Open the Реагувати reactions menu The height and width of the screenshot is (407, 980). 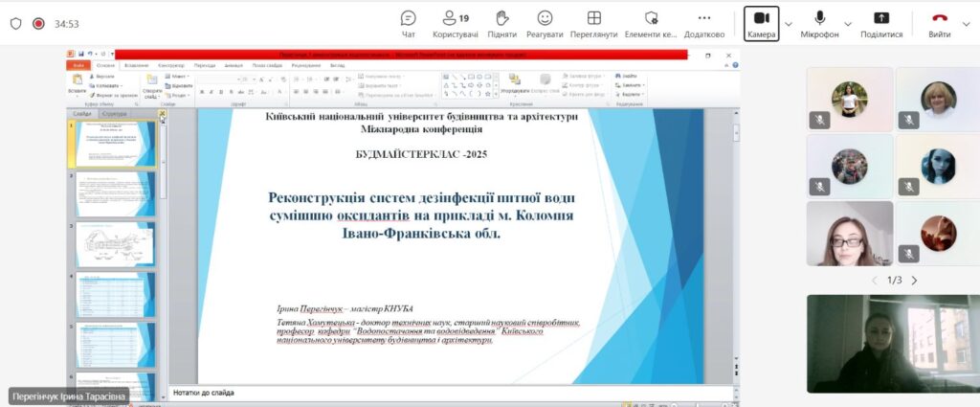pyautogui.click(x=545, y=23)
